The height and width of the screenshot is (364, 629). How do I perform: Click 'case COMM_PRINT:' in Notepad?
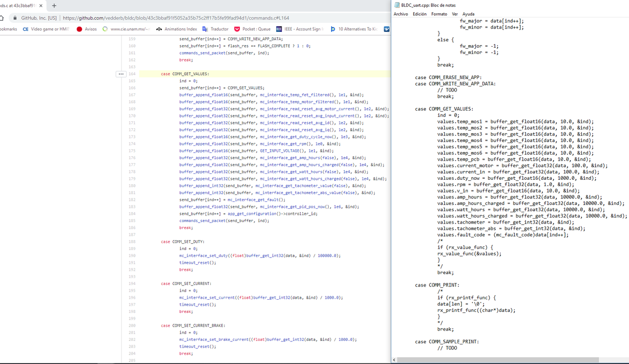click(x=437, y=285)
